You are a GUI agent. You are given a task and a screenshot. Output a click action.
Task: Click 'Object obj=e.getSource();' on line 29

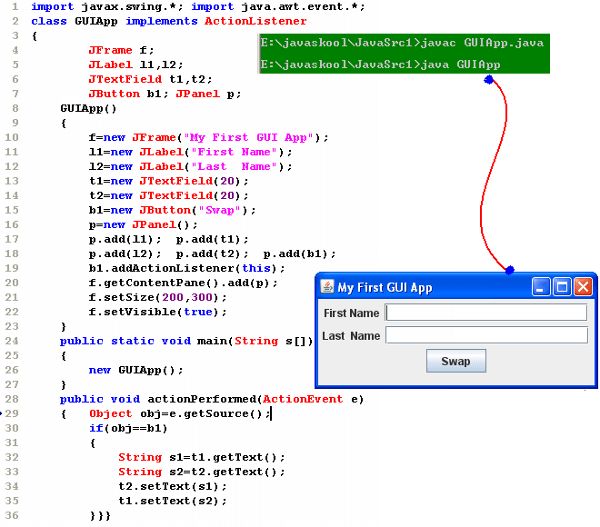point(179,414)
